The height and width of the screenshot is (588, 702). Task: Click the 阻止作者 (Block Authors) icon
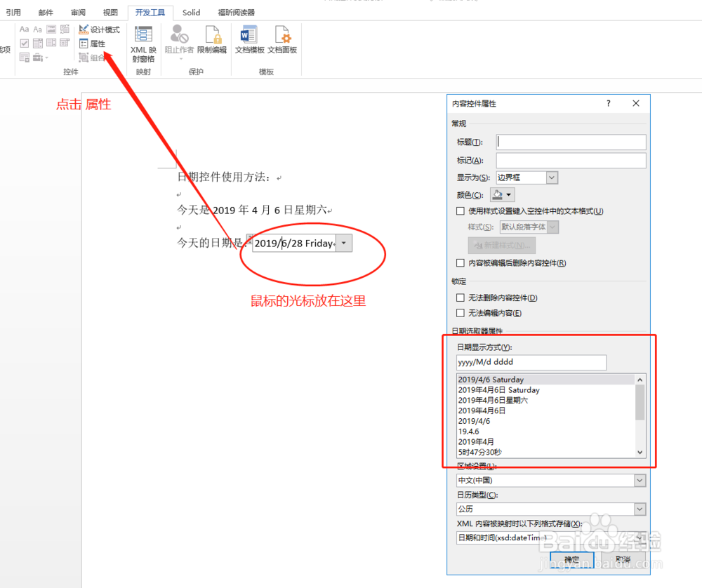click(x=179, y=34)
